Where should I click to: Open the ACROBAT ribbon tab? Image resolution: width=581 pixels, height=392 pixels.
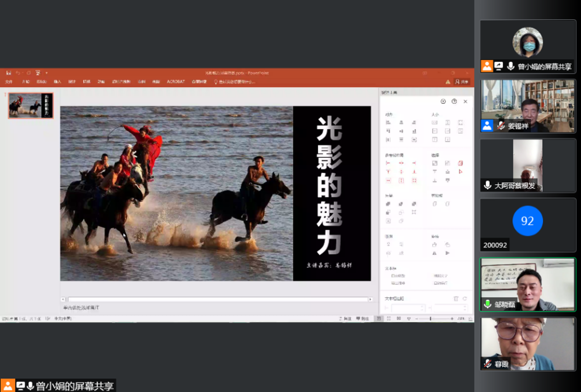(175, 82)
